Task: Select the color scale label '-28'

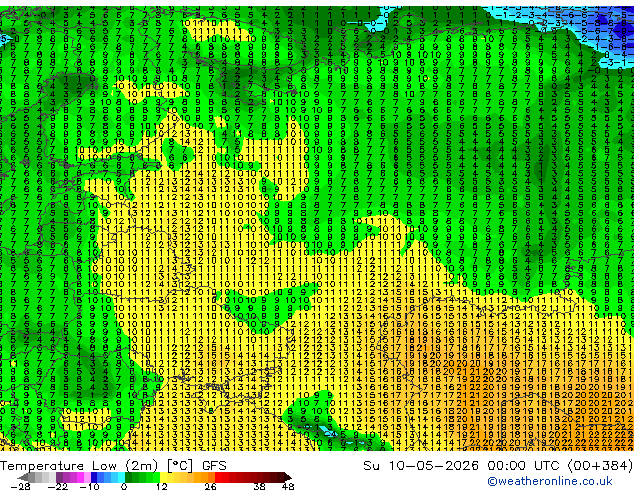Action: tap(20, 486)
